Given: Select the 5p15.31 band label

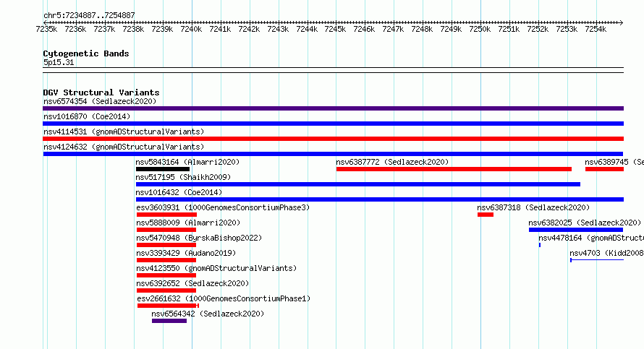Looking at the screenshot, I should click(x=59, y=62).
